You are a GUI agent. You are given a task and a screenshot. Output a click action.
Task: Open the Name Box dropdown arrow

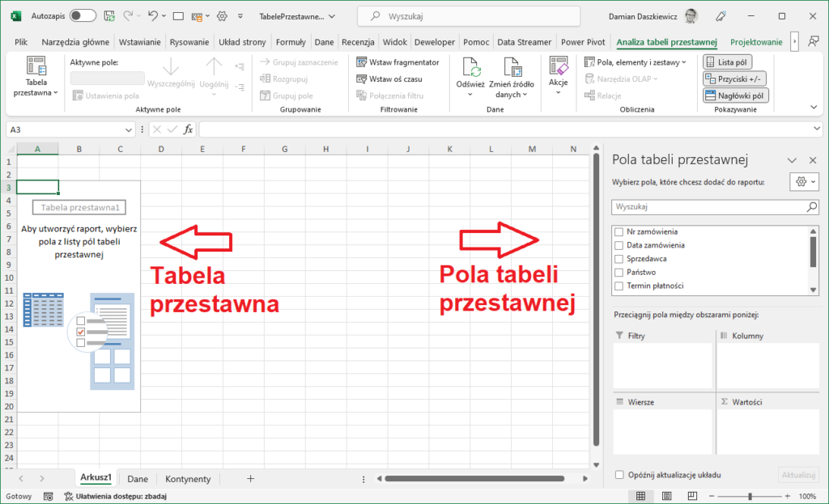tap(130, 129)
